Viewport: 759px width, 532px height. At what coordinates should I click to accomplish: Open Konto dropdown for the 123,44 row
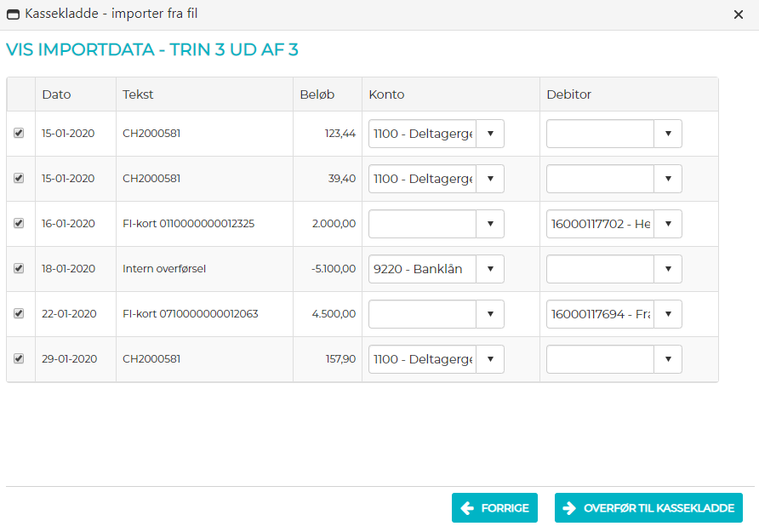pyautogui.click(x=490, y=134)
